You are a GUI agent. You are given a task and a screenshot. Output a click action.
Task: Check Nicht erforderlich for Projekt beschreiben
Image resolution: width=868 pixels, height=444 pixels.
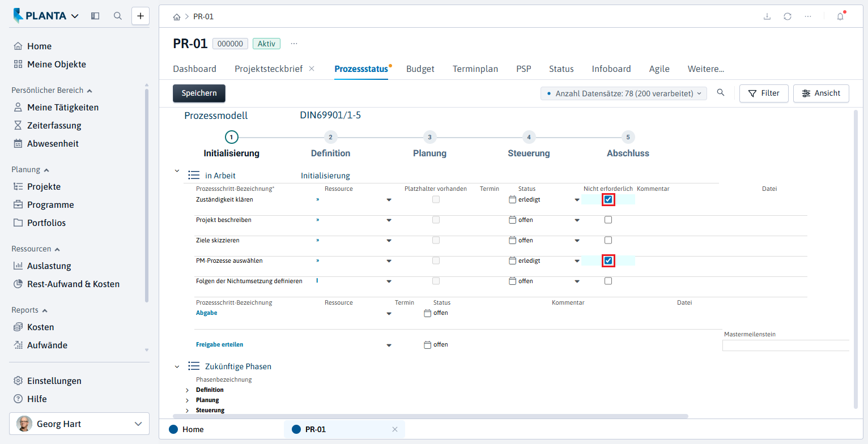[608, 220]
